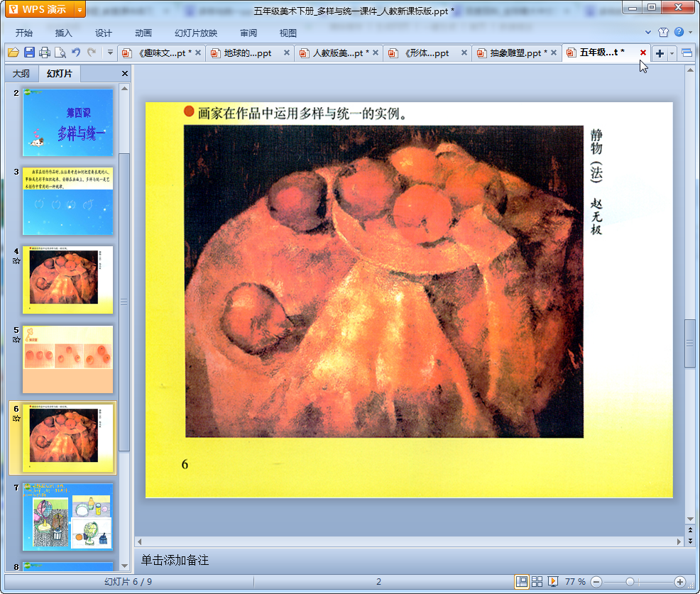Select slide 7 thumbnail with drawings

(68, 517)
